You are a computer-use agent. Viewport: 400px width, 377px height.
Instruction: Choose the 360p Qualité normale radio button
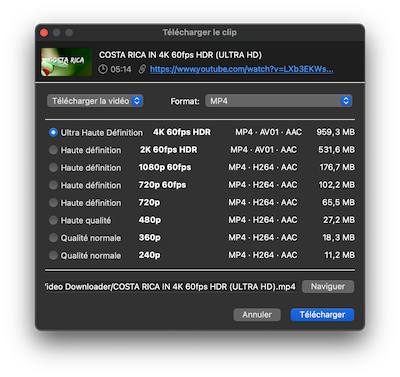[x=53, y=238]
